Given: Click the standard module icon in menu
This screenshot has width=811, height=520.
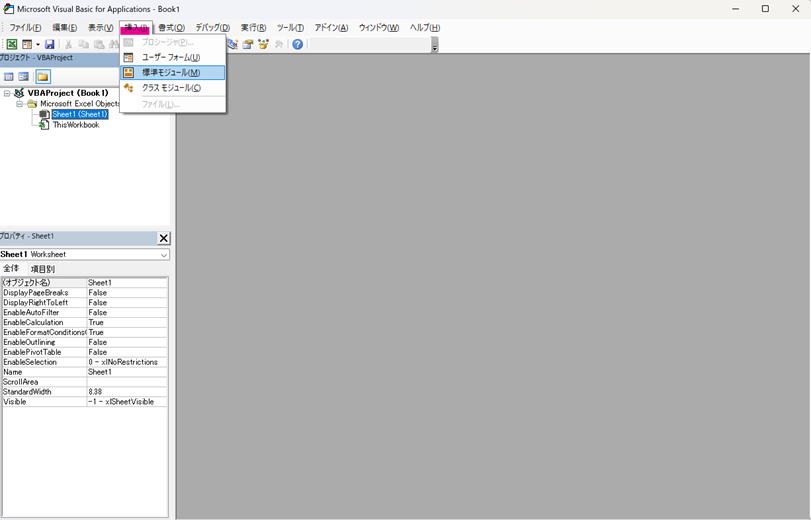Looking at the screenshot, I should tap(129, 73).
